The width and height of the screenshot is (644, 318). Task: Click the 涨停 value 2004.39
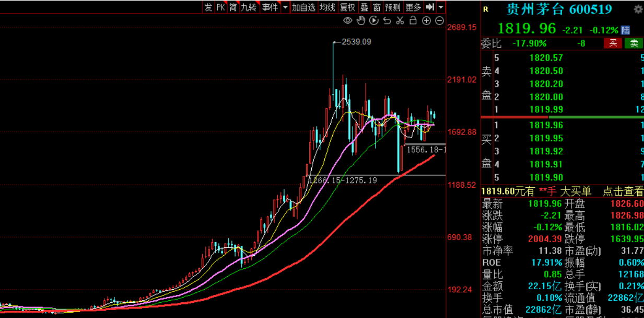click(545, 239)
